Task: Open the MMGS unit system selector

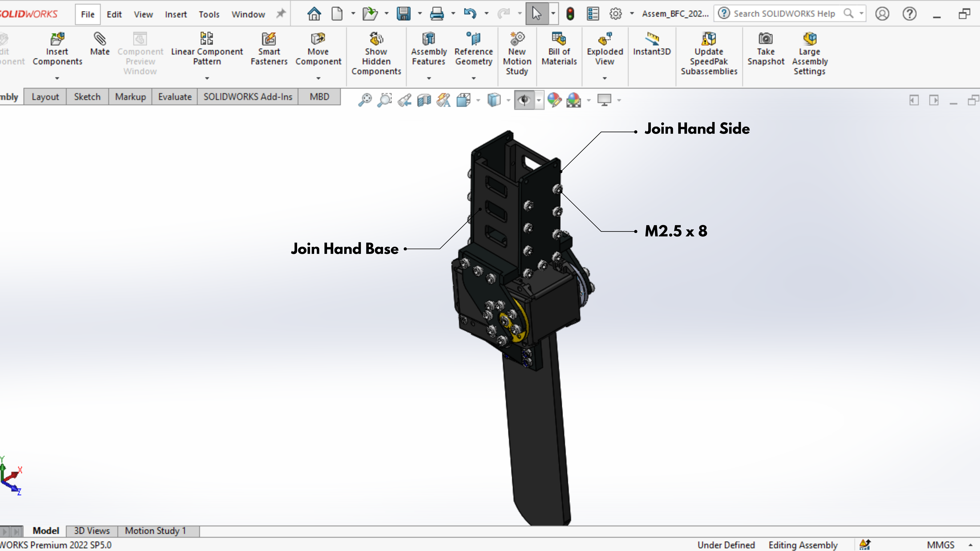Action: (x=940, y=545)
